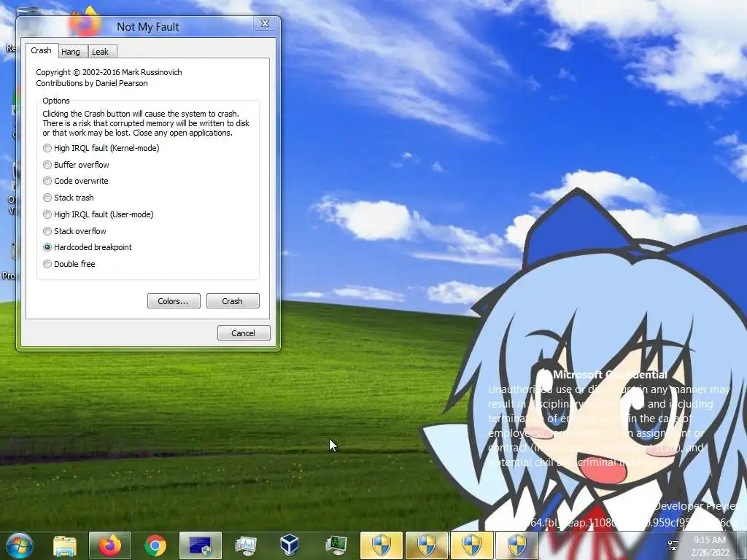Click the Colors... button
The width and height of the screenshot is (747, 560).
(174, 301)
